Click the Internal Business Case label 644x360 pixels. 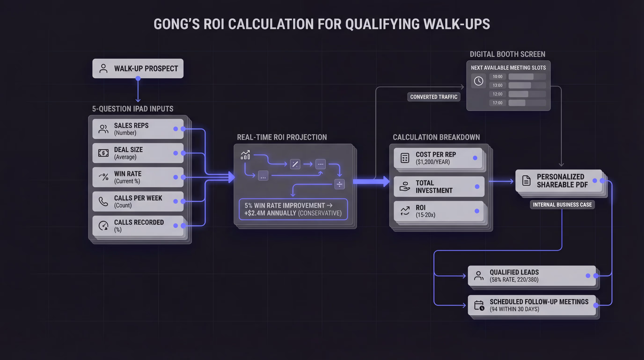coord(562,204)
